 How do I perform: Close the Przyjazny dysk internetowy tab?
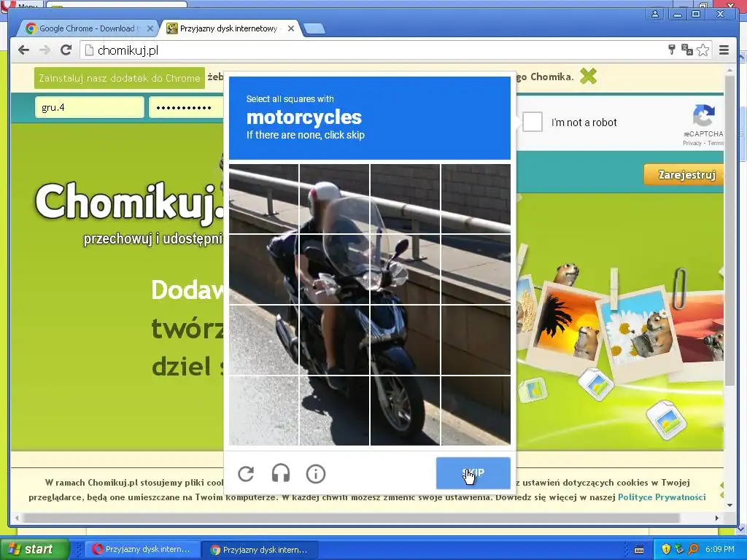click(x=291, y=28)
